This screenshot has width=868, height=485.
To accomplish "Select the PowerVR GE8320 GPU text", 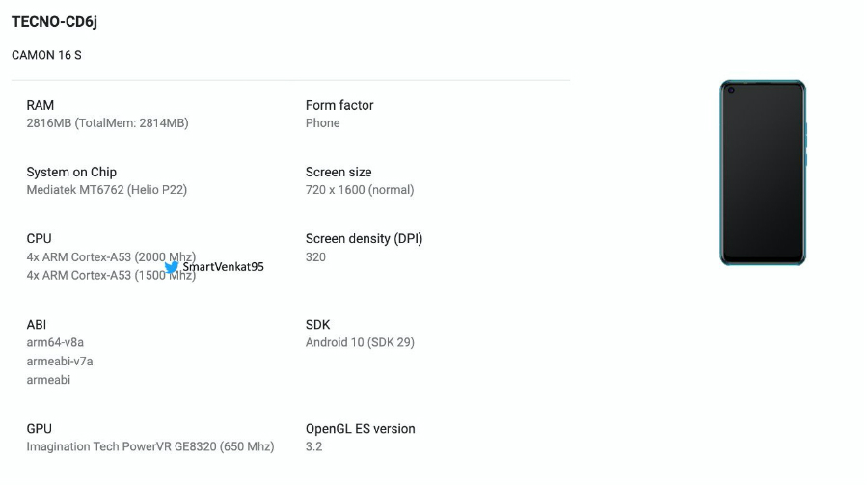I will [x=150, y=446].
